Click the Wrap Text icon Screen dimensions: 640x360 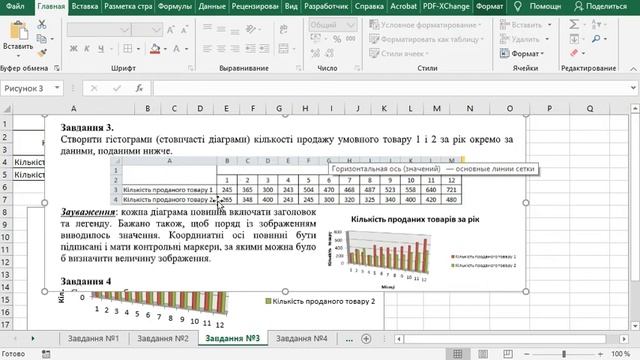283,29
